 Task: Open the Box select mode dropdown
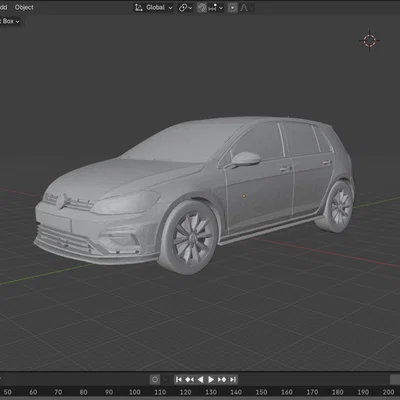coord(10,21)
